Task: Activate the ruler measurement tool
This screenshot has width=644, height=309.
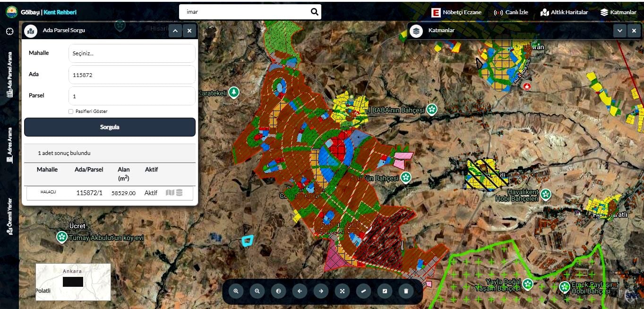Action: (363, 291)
